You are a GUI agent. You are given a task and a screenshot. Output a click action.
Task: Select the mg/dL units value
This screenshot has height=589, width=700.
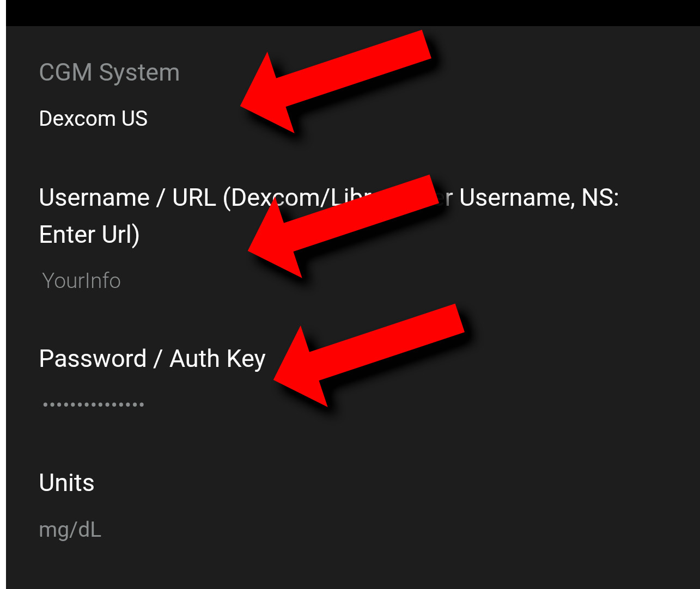(x=70, y=530)
